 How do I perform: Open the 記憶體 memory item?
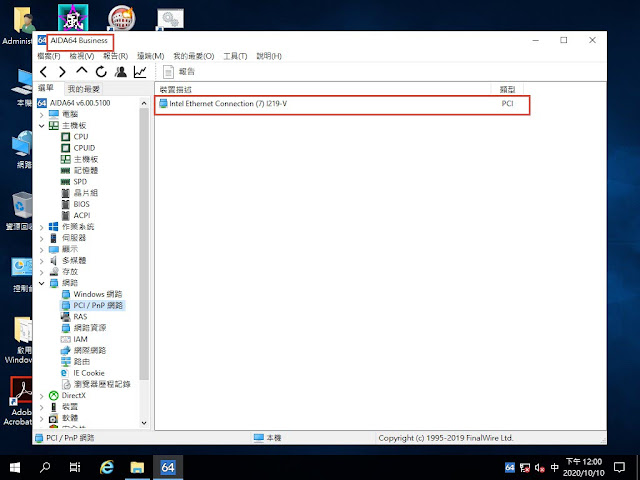[x=85, y=170]
